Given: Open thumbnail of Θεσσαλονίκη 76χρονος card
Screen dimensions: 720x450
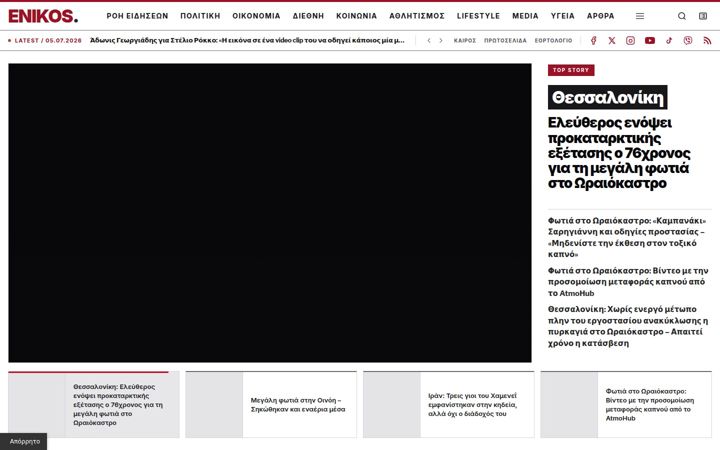Looking at the screenshot, I should [37, 405].
